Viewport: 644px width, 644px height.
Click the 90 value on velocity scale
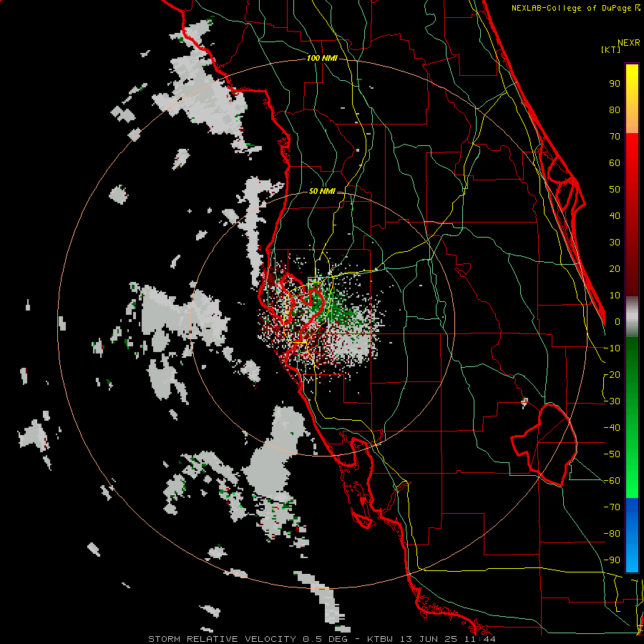(615, 84)
